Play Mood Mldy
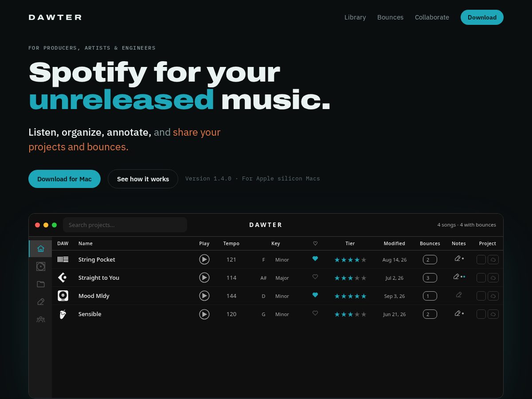Screen dimensions: 532x399 (204, 296)
